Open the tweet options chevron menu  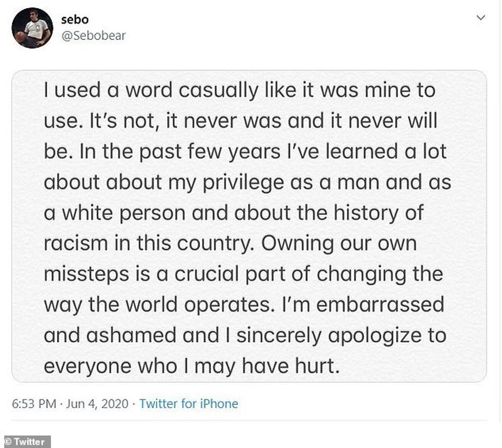(480, 18)
